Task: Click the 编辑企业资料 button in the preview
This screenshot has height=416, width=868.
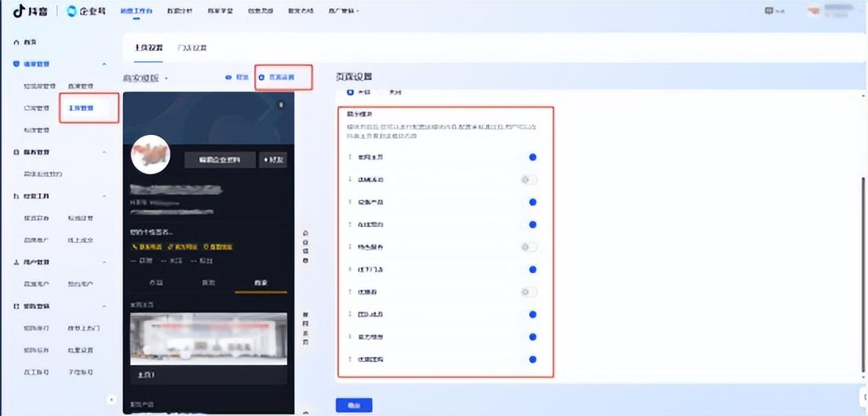Action: click(220, 160)
